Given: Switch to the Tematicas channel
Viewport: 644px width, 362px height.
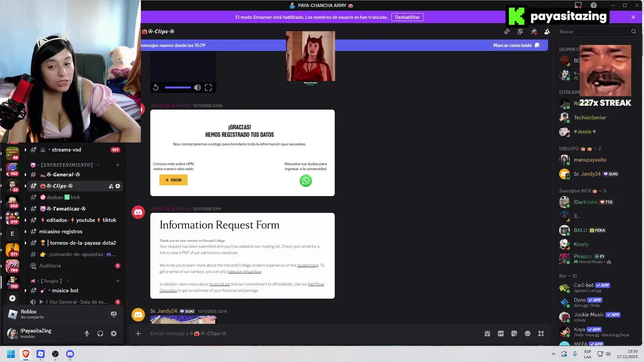Looking at the screenshot, I should (x=74, y=209).
